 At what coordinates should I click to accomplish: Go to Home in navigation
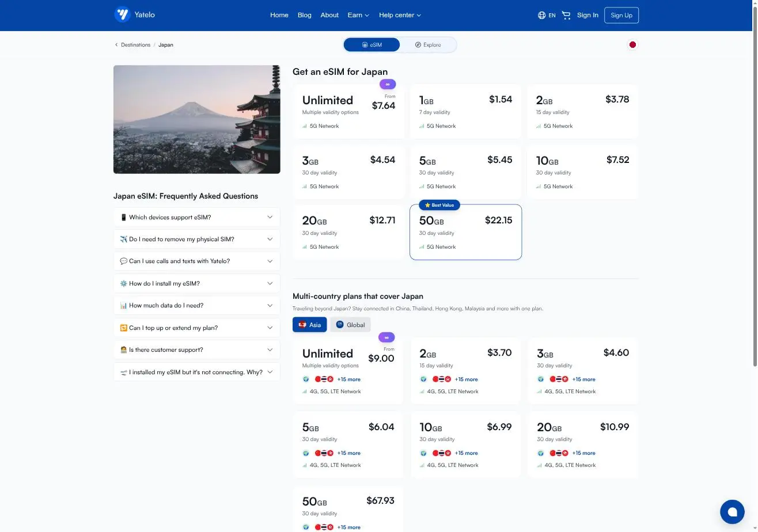coord(279,15)
